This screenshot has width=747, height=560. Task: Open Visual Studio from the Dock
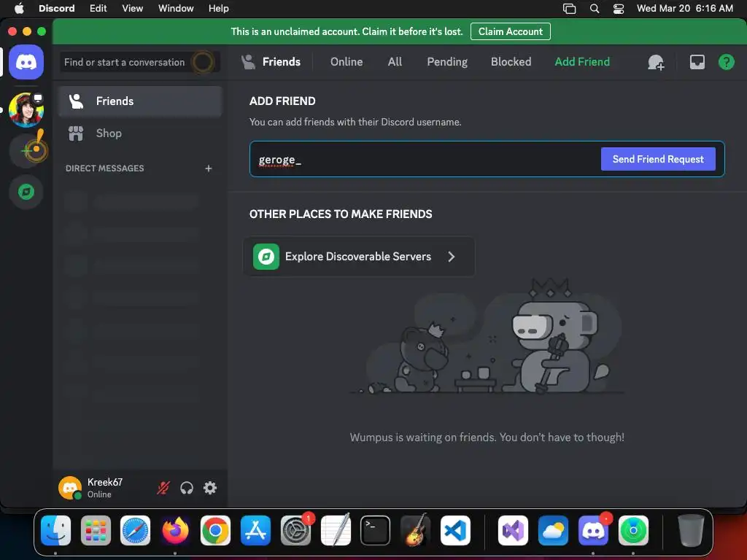click(x=513, y=530)
